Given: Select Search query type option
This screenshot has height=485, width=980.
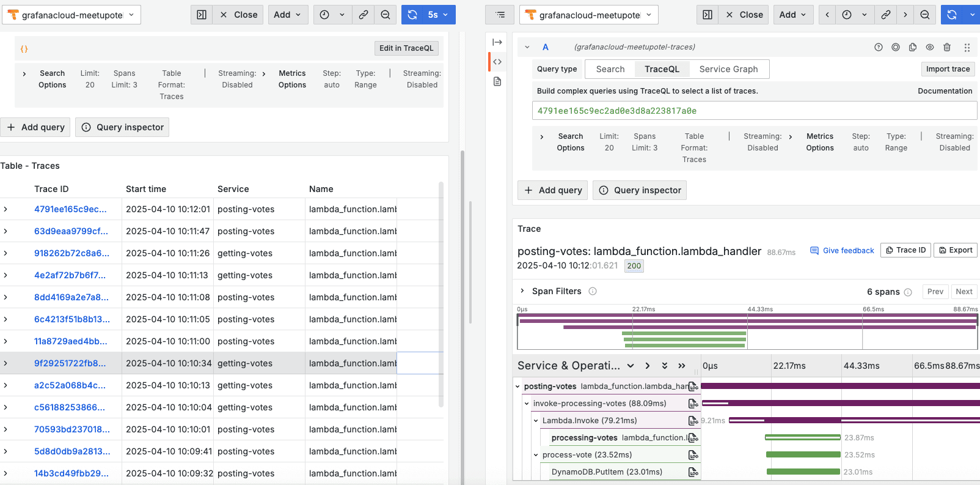Looking at the screenshot, I should tap(610, 69).
